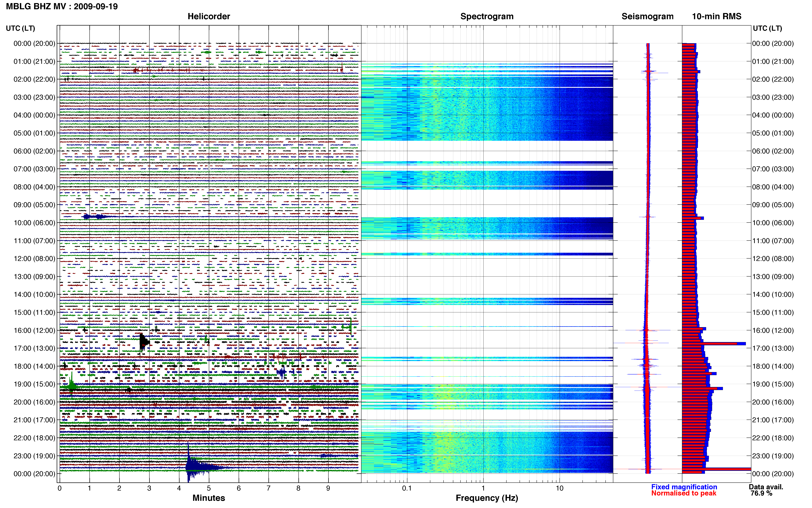Select the "76.9 %" availability value
The width and height of the screenshot is (812, 508).
(x=761, y=493)
